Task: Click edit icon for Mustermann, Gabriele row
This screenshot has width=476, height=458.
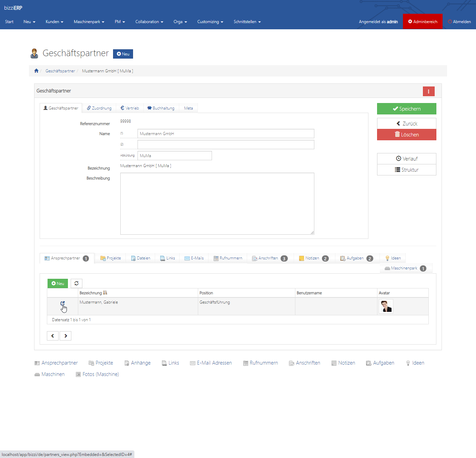Action: pyautogui.click(x=62, y=303)
